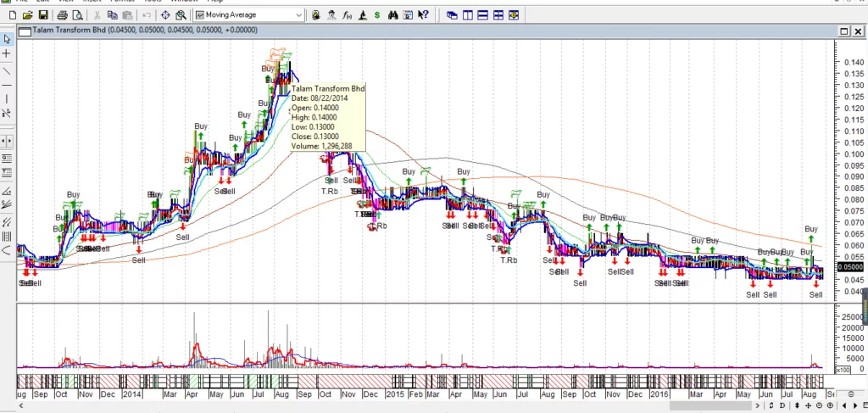Click the 2016 label on the date axis
This screenshot has width=868, height=413.
click(x=659, y=394)
